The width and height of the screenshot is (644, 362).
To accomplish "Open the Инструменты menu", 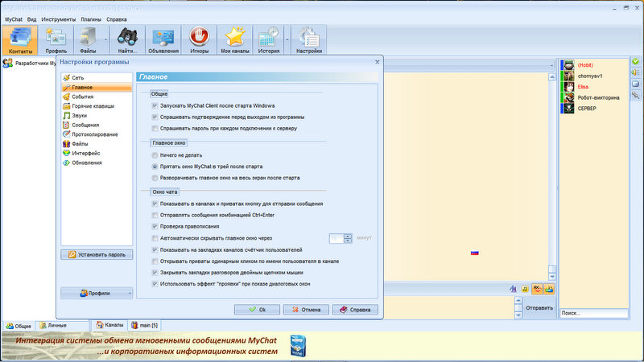I will 58,19.
